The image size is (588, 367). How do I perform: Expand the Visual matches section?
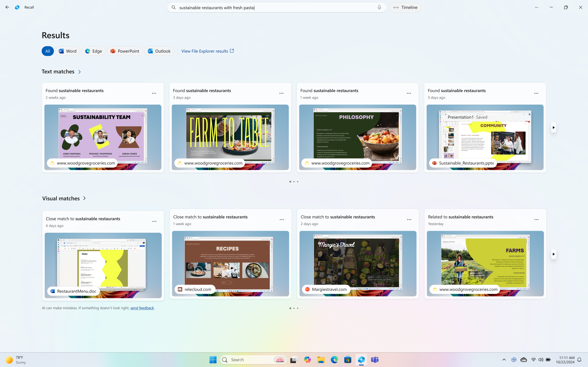[85, 198]
